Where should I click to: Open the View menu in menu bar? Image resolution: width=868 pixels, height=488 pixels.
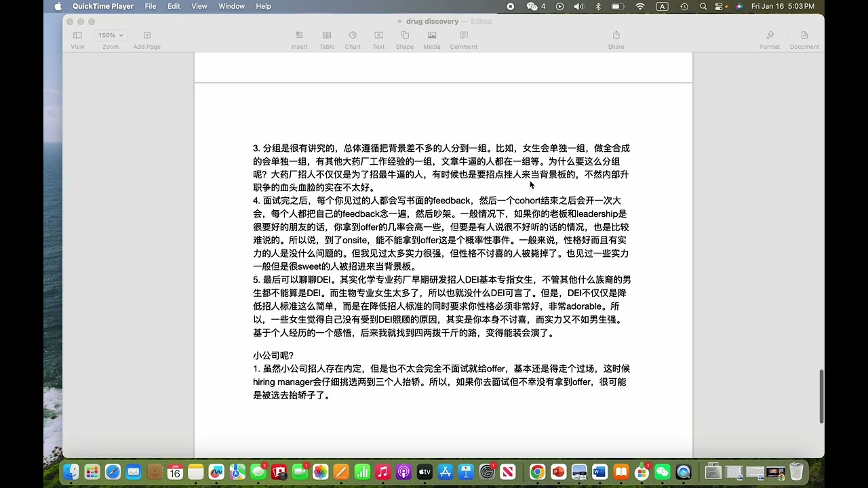pyautogui.click(x=199, y=6)
